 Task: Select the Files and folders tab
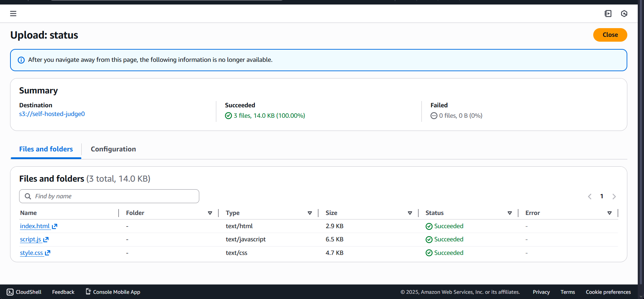click(46, 149)
